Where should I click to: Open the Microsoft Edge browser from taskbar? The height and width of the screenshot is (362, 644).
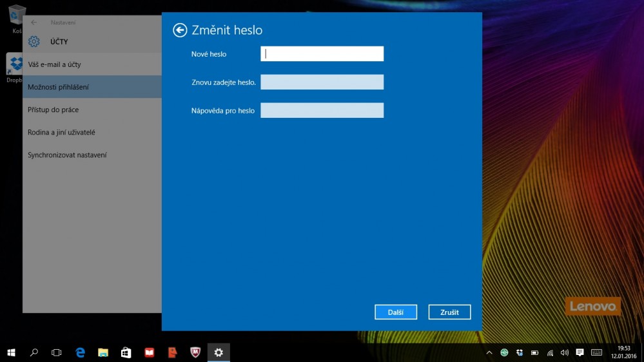point(81,352)
